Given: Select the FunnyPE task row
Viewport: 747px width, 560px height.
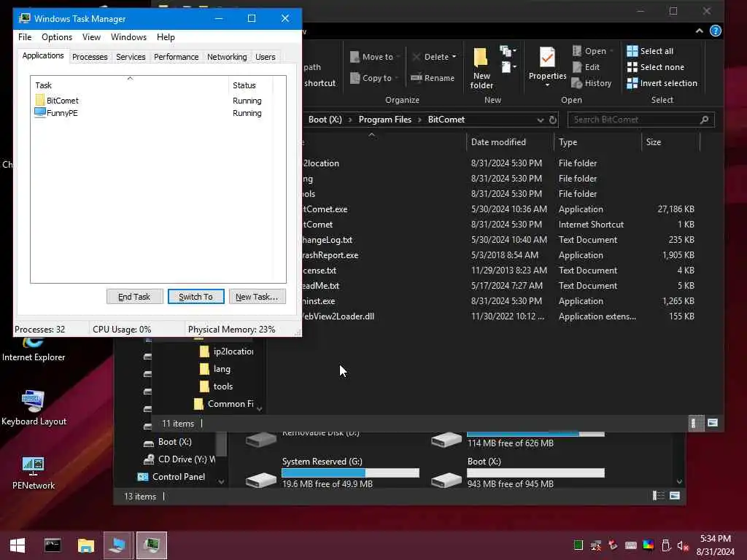Looking at the screenshot, I should pos(152,113).
